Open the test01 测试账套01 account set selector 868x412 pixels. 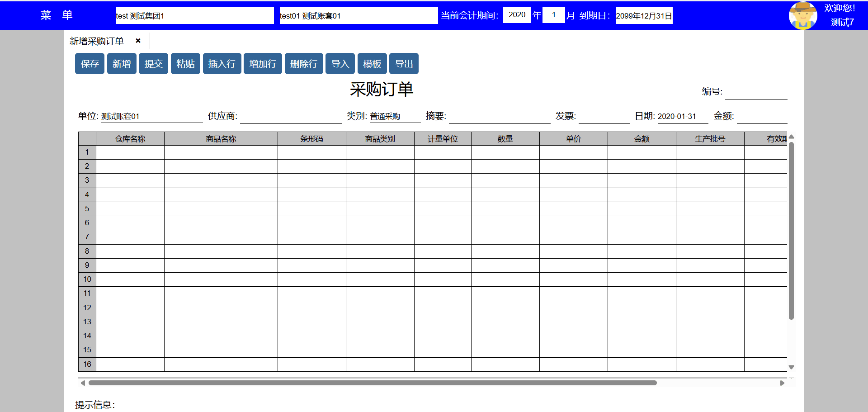click(x=358, y=16)
